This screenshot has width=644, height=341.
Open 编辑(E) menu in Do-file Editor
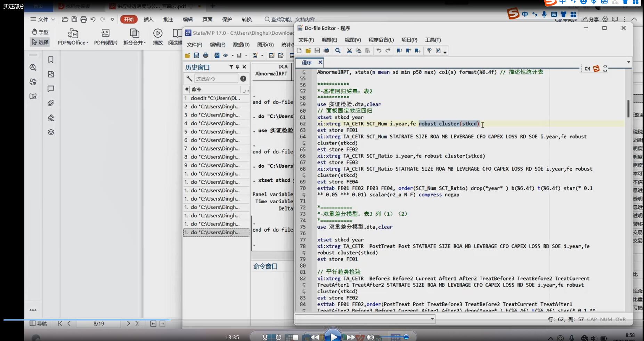(329, 40)
